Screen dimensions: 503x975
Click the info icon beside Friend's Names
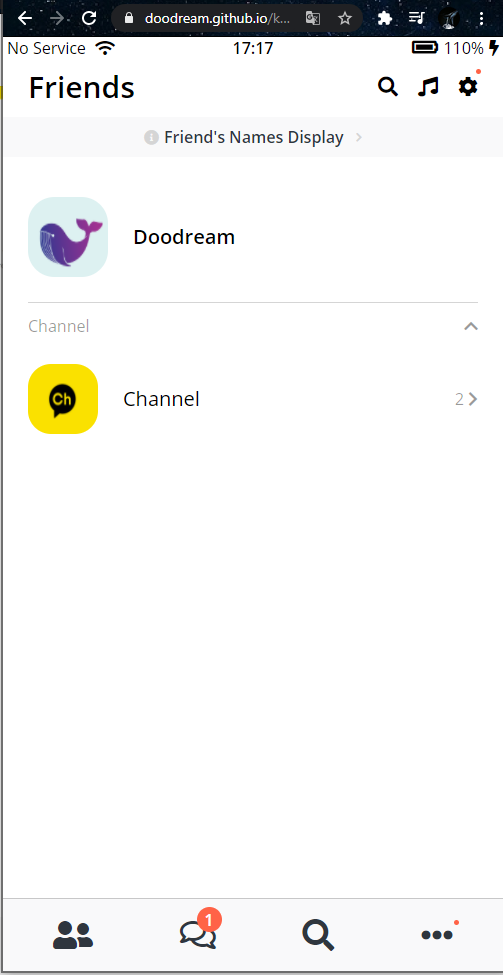pos(151,137)
